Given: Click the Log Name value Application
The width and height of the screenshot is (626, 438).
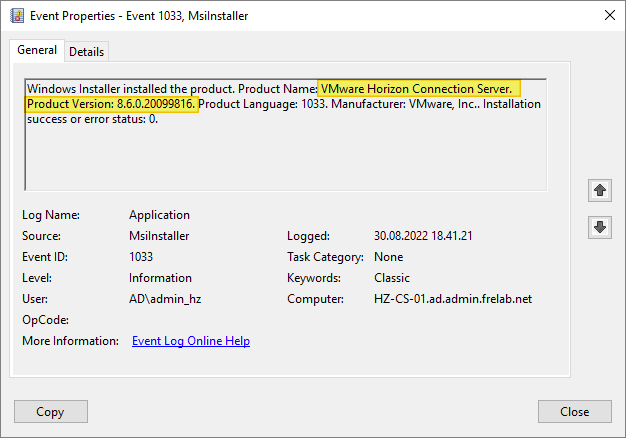Looking at the screenshot, I should tap(159, 215).
